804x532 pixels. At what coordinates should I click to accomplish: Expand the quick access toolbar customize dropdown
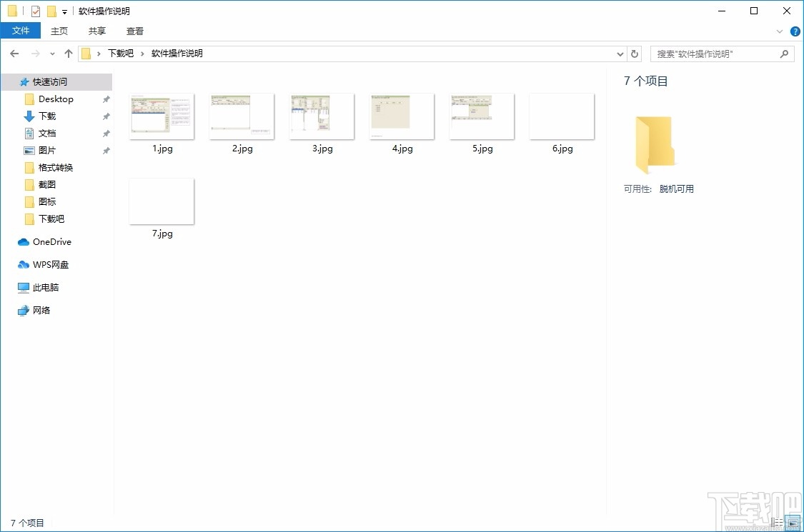pyautogui.click(x=64, y=11)
